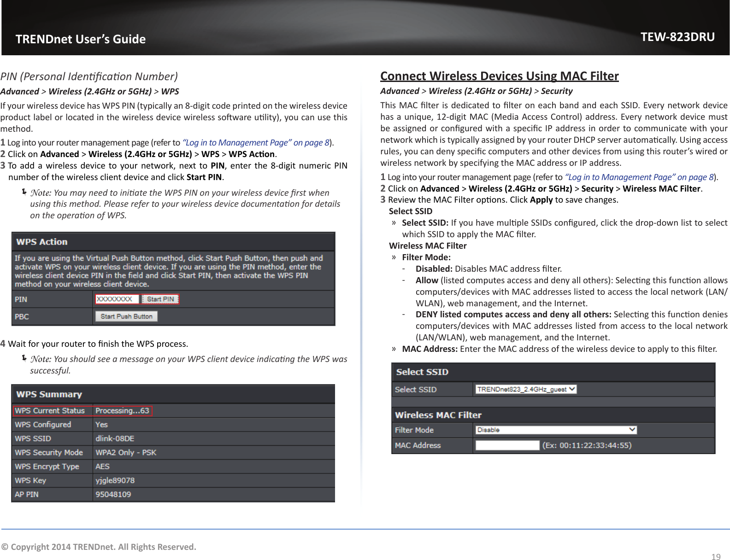730x560 pixels.
Task: Click the page number 19
Action: click(716, 557)
